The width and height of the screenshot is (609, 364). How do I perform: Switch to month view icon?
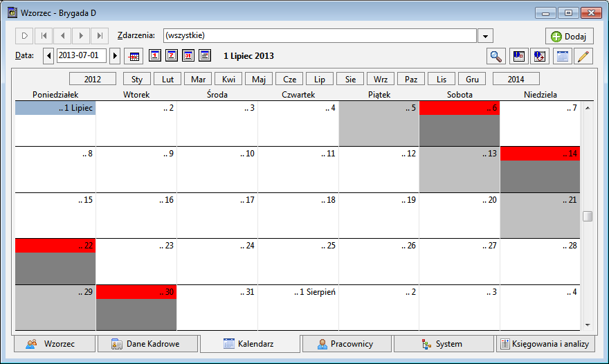click(x=188, y=55)
